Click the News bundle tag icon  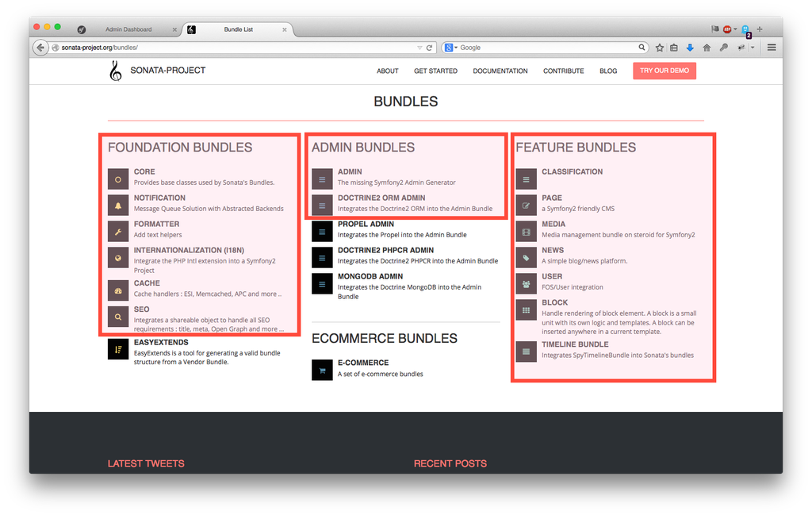point(526,257)
